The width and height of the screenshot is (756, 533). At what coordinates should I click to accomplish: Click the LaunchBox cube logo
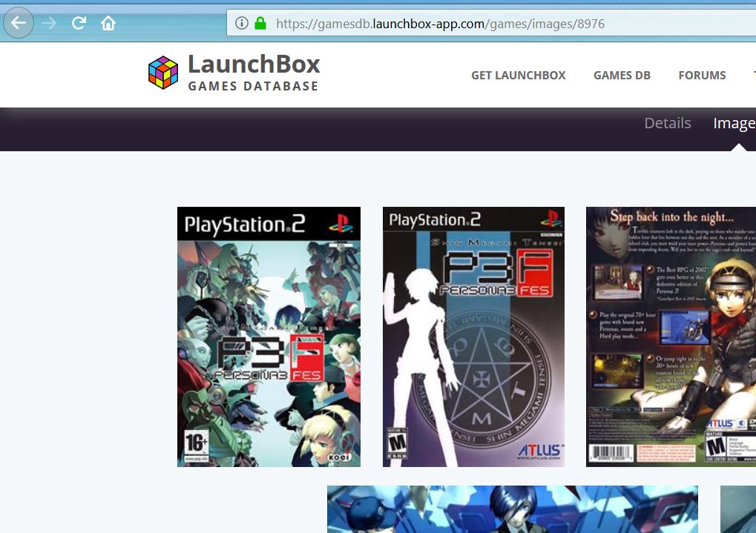[x=163, y=73]
